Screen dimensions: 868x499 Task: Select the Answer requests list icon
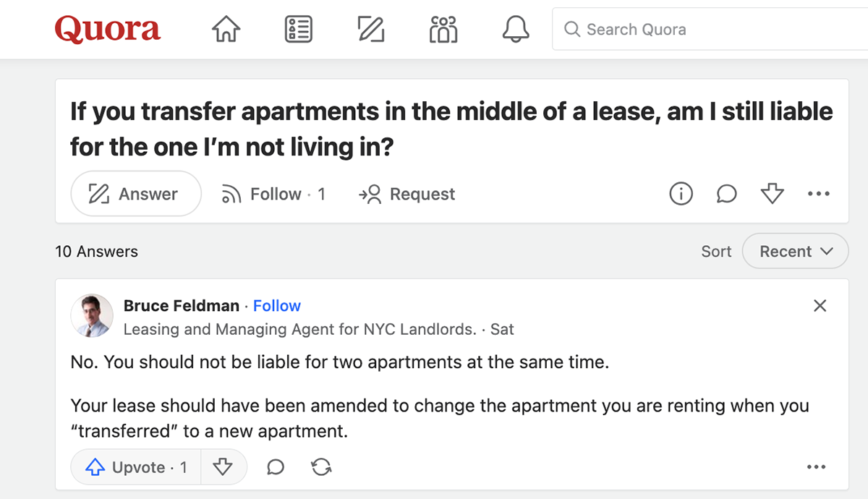298,29
